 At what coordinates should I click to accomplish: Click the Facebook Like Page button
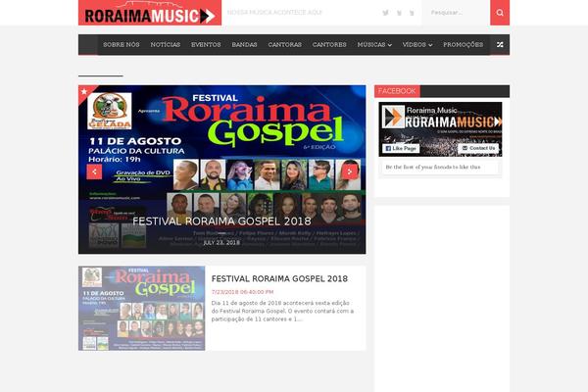pyautogui.click(x=401, y=149)
